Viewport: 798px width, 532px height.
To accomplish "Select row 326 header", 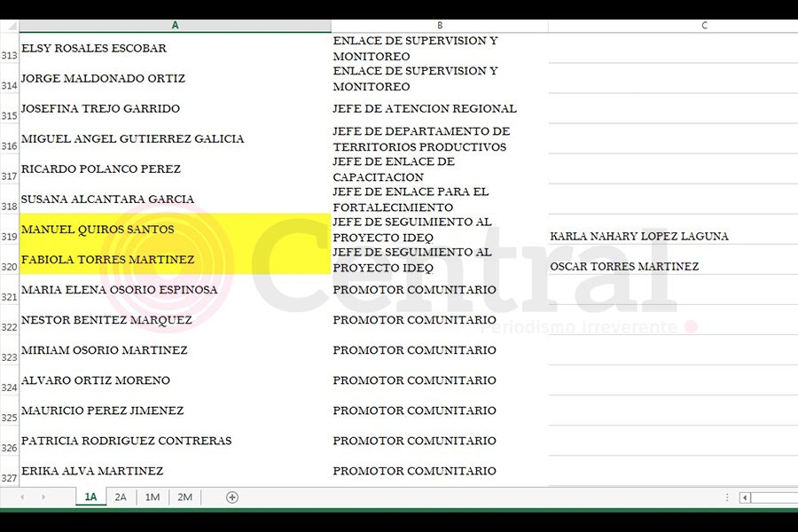I will click(9, 441).
